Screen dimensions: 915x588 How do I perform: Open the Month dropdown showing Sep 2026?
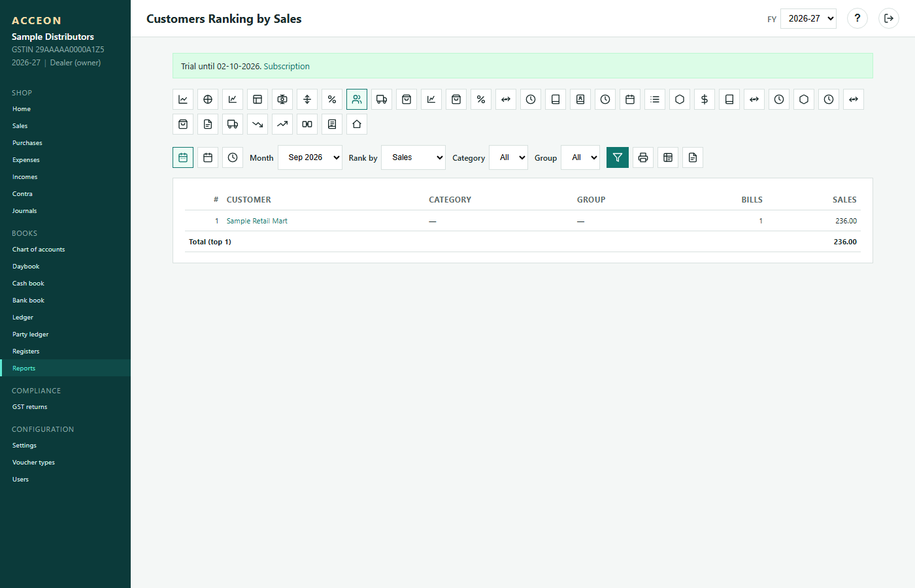point(310,157)
